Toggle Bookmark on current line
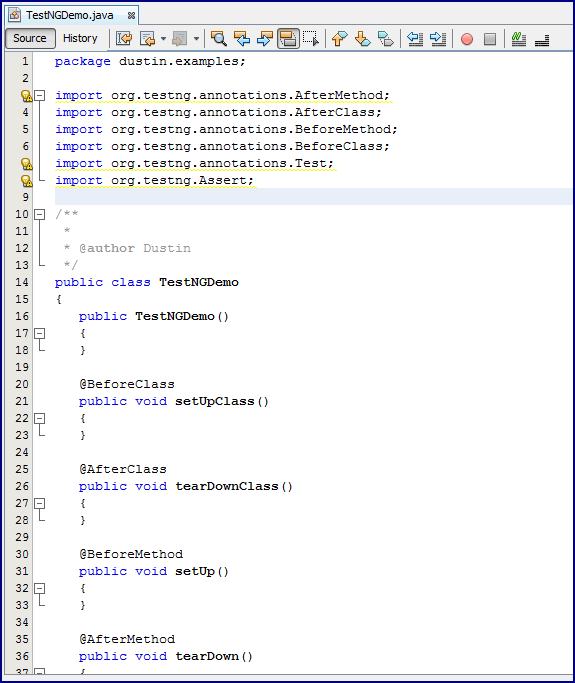Image resolution: width=575 pixels, height=683 pixels. coord(386,39)
